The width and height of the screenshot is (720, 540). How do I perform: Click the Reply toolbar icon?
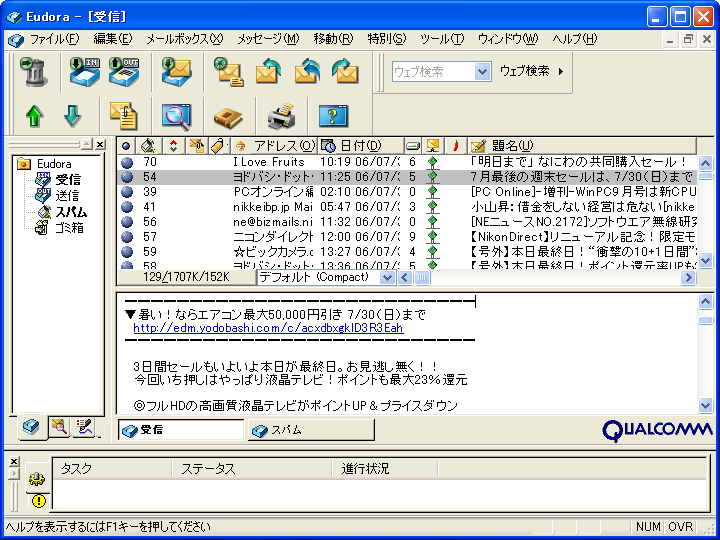[269, 72]
